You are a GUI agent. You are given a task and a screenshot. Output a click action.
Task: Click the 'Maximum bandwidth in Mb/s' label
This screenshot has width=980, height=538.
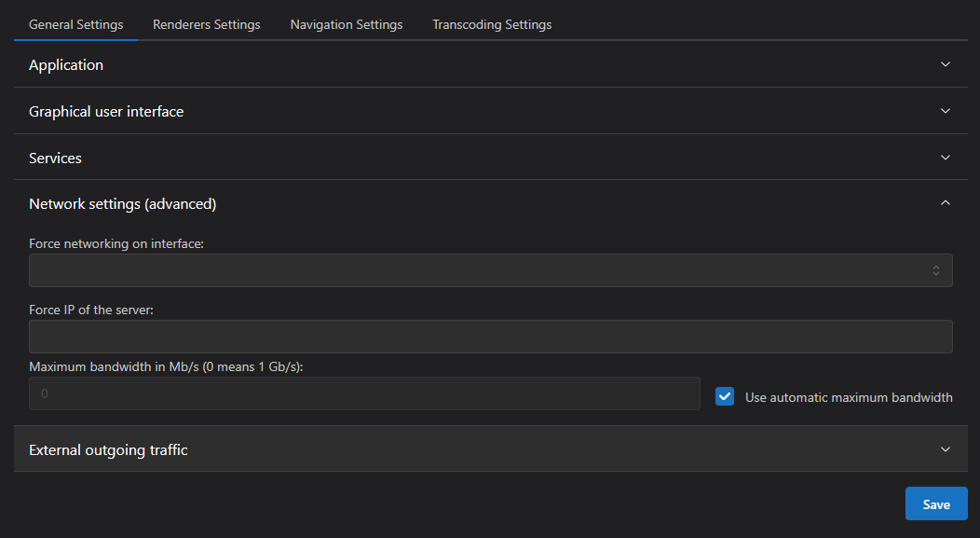[166, 366]
